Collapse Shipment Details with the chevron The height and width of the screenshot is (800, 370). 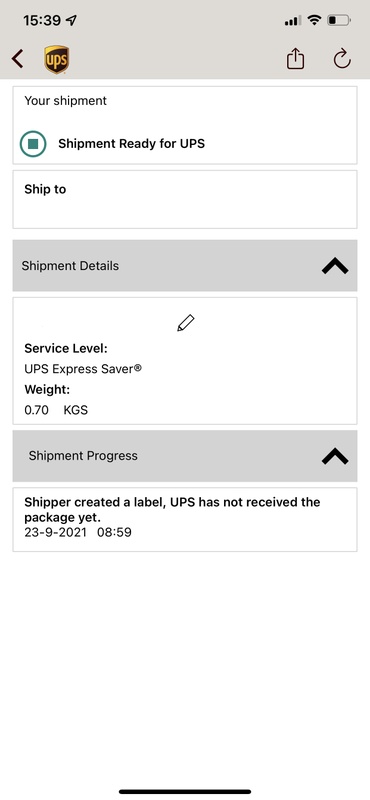pos(335,266)
